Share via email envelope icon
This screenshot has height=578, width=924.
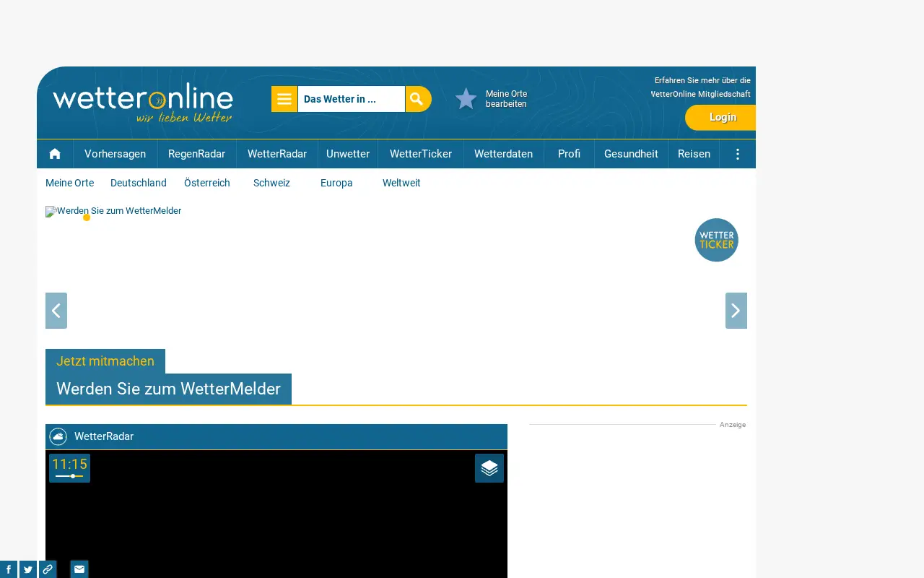[x=79, y=569]
